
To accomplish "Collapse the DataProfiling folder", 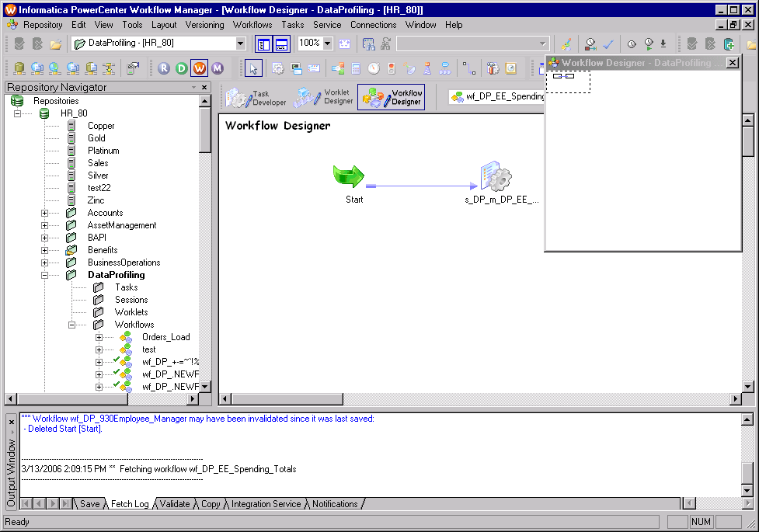I will pos(44,275).
